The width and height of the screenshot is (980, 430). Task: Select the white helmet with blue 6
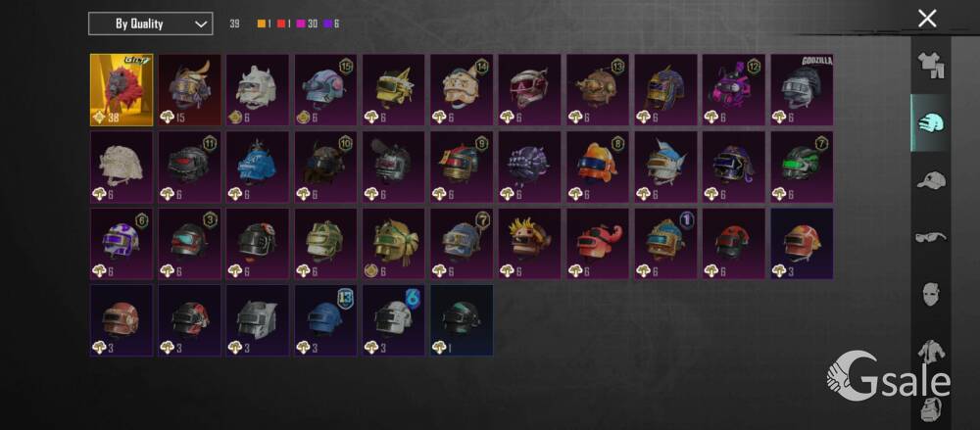(x=394, y=320)
